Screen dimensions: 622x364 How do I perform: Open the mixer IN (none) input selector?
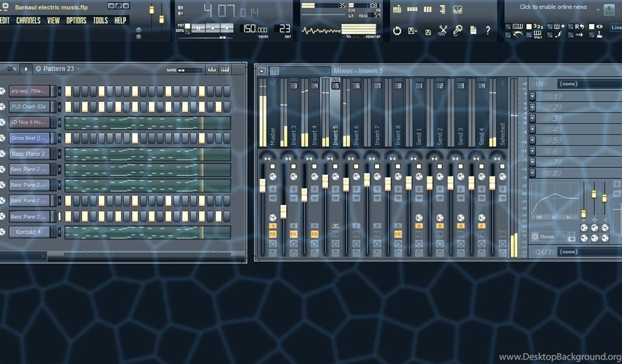[589, 84]
